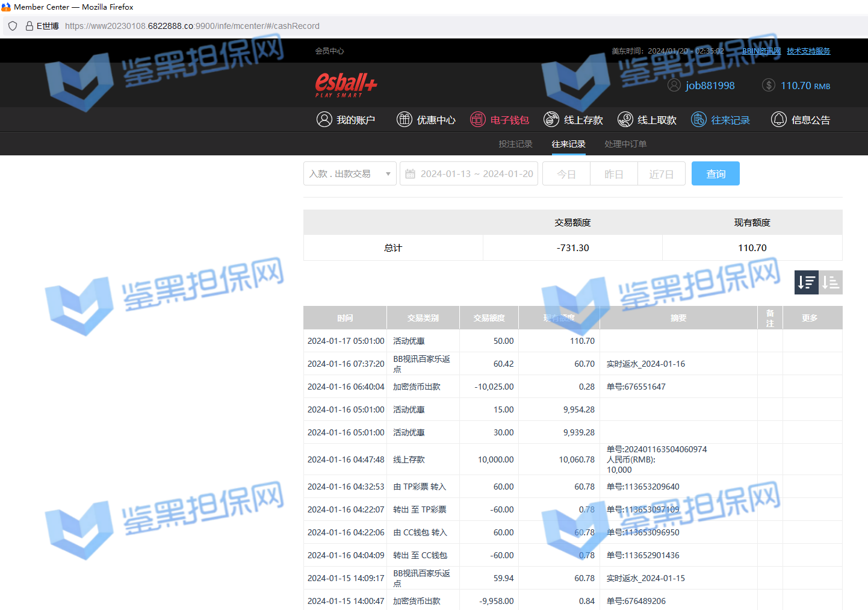
Task: Click the Firefox address bar URL
Action: coord(192,26)
